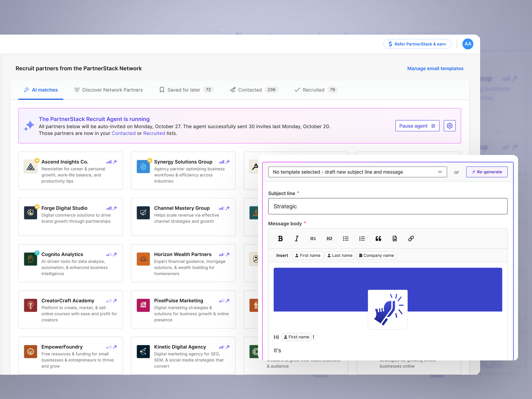Open Discover Network Partners tab

[108, 90]
